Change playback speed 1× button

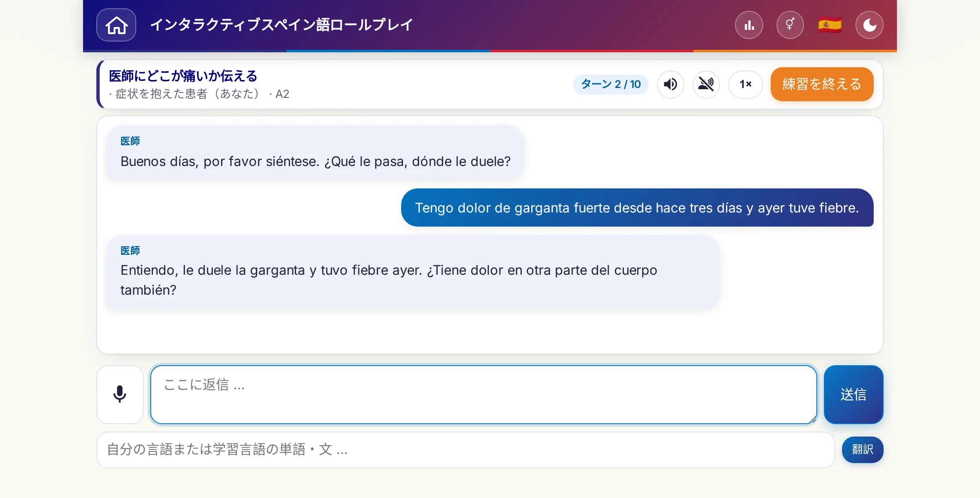coord(746,84)
